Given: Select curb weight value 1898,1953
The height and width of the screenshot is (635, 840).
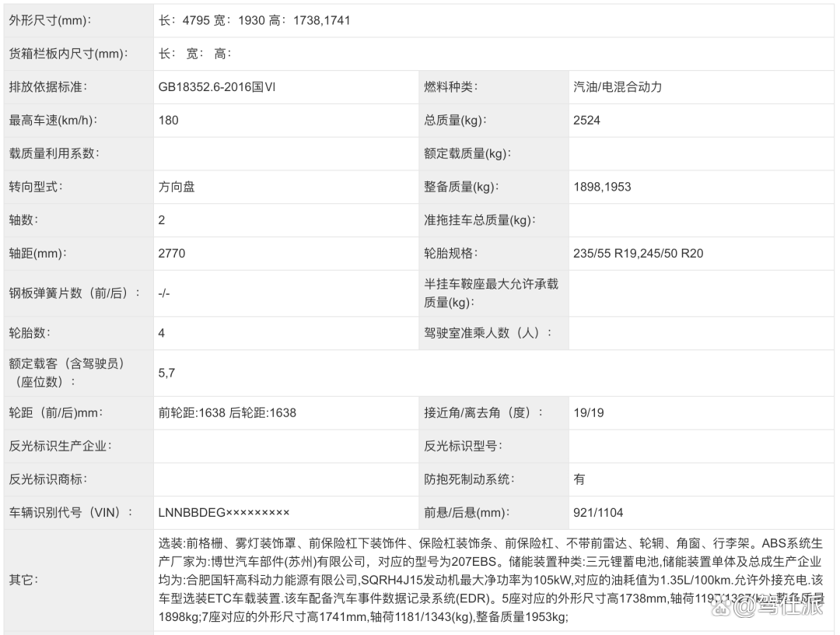Looking at the screenshot, I should pos(602,187).
